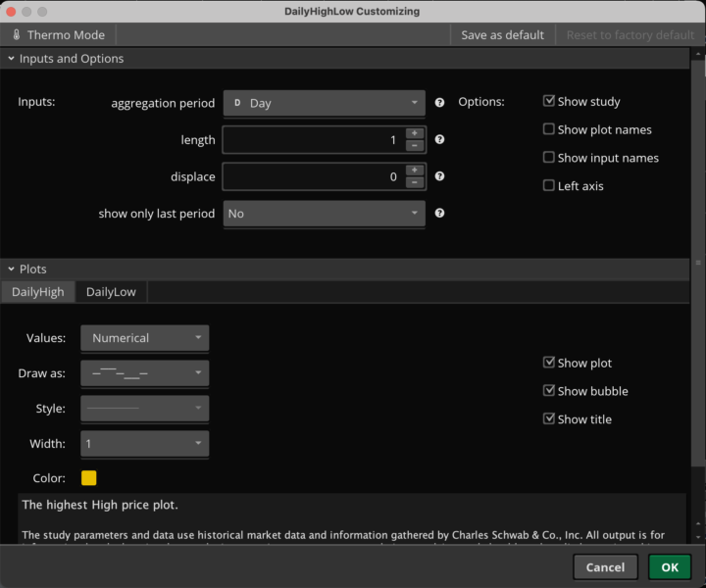
Task: Open the aggregation period dropdown
Action: (x=324, y=103)
